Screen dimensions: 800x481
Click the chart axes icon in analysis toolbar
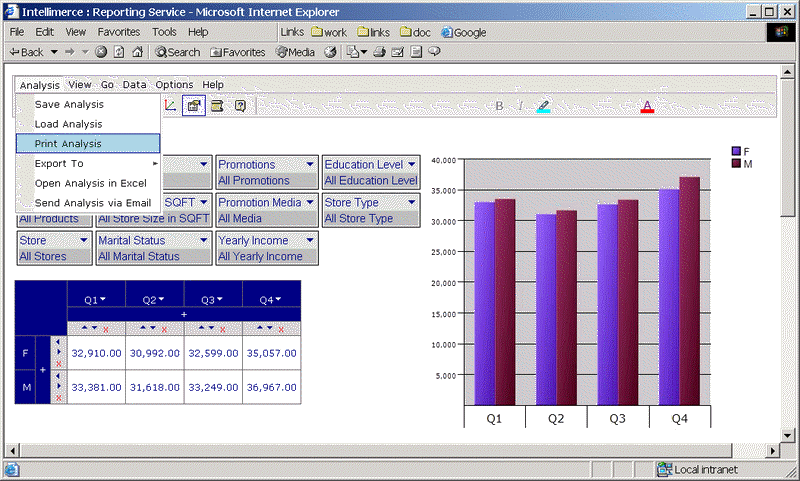(x=170, y=106)
